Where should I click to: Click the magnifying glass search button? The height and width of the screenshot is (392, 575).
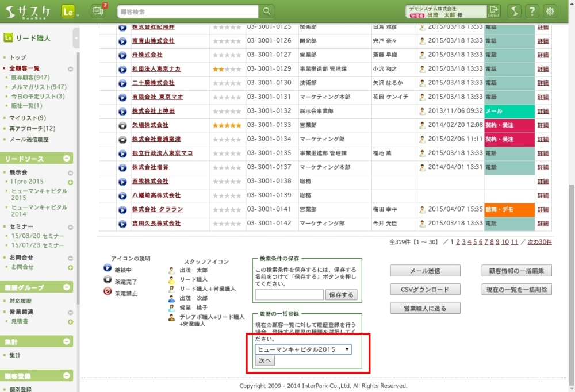(267, 11)
